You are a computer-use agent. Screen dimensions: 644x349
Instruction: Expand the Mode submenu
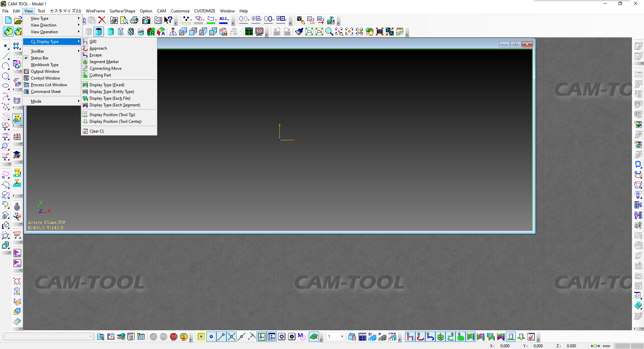52,101
